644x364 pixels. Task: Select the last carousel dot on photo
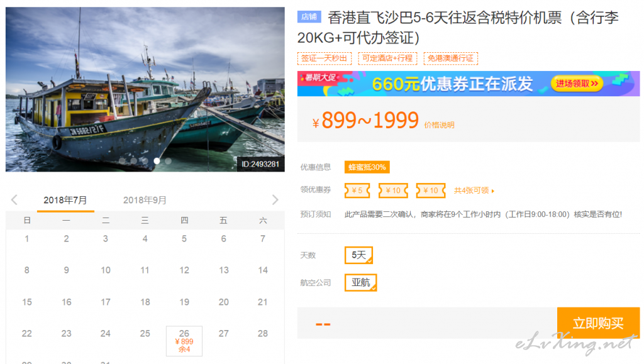(168, 161)
